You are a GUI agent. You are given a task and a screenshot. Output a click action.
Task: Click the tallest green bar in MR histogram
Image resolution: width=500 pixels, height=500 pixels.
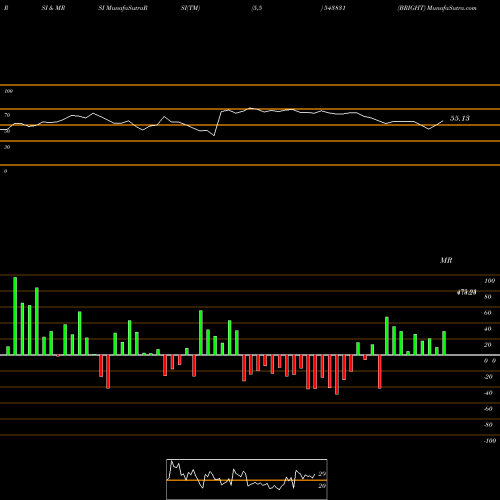(x=15, y=316)
